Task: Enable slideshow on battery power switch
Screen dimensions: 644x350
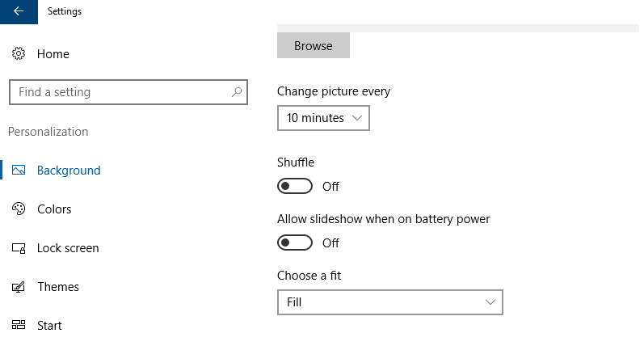Action: [295, 242]
